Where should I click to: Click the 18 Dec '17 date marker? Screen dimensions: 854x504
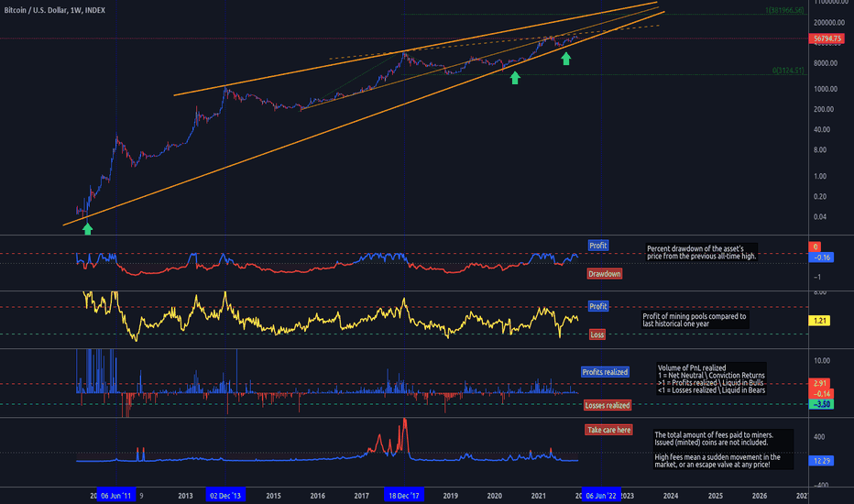coord(404,495)
